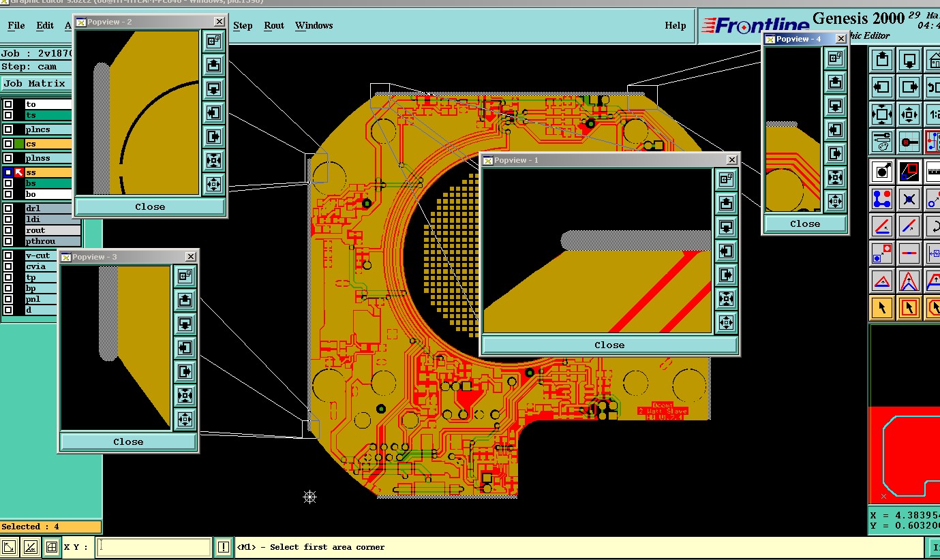Choose the arrow inside red rectangle select mode
Screen dimensions: 940x560
(910, 307)
